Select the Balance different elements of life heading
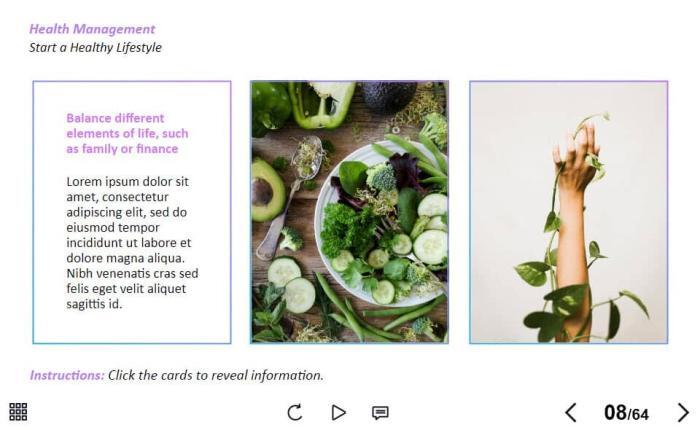 click(x=127, y=134)
